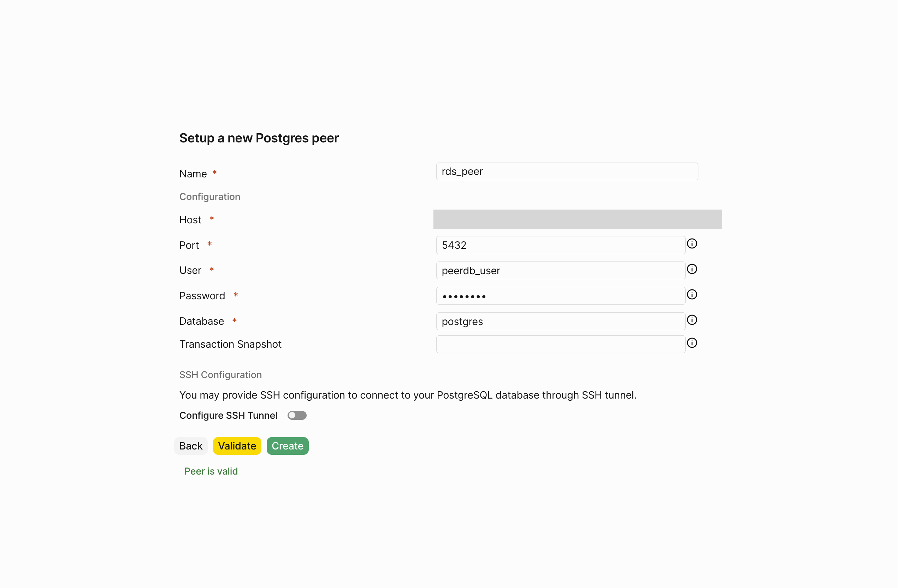Screen dimensions: 898x588
Task: Click the info icon next to Database
Action: [x=692, y=320]
